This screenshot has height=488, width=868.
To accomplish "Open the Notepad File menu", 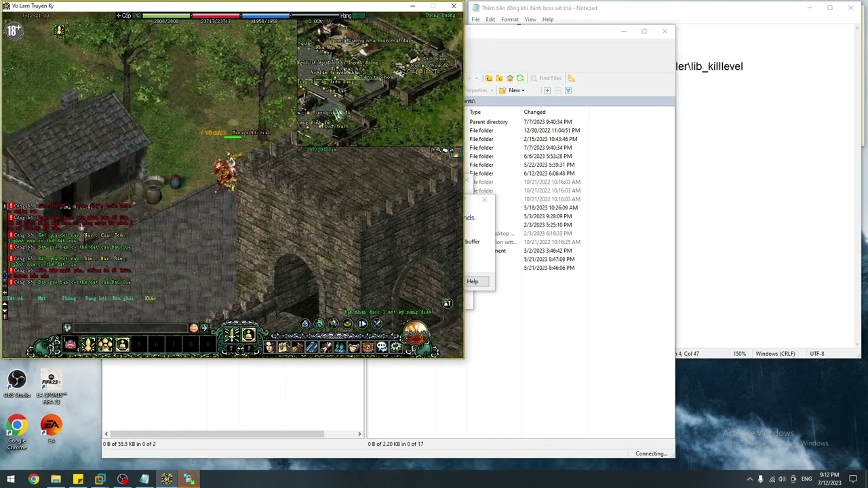I will pos(475,20).
